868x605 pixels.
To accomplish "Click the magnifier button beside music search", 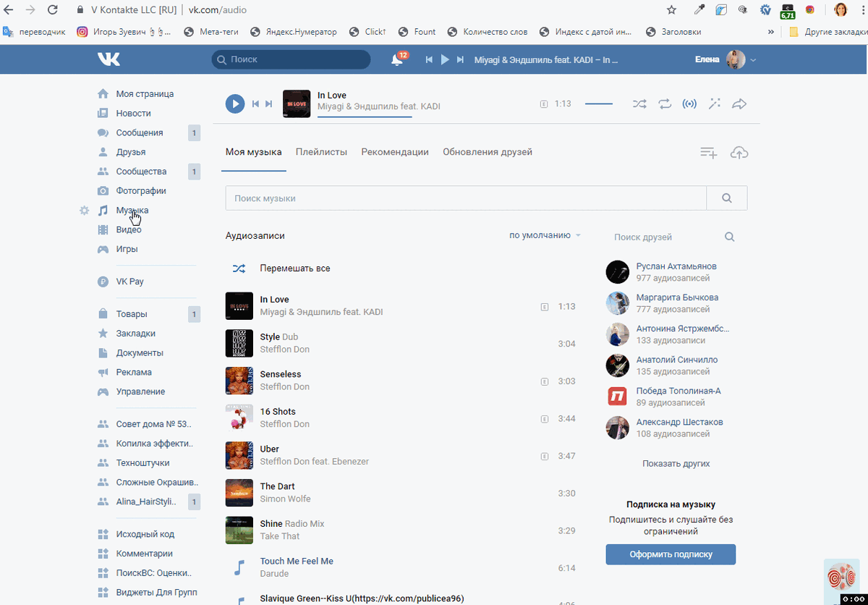I will pyautogui.click(x=727, y=198).
